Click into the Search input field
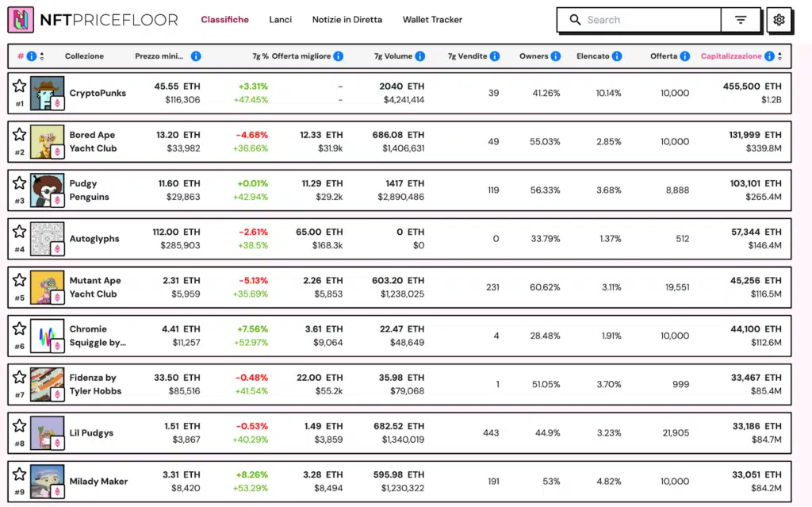Viewport: 812px width, 507px height. point(650,20)
